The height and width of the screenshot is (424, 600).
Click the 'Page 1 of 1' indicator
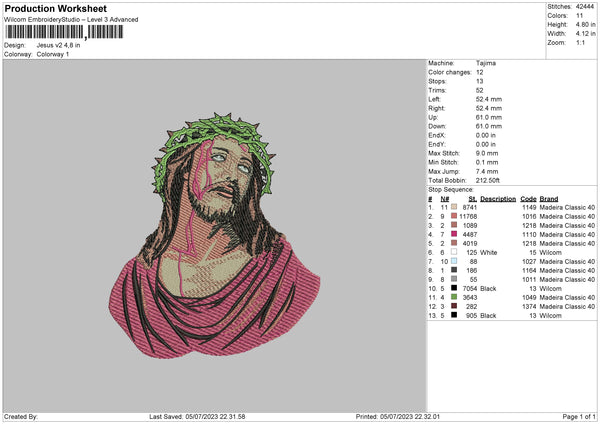(579, 417)
